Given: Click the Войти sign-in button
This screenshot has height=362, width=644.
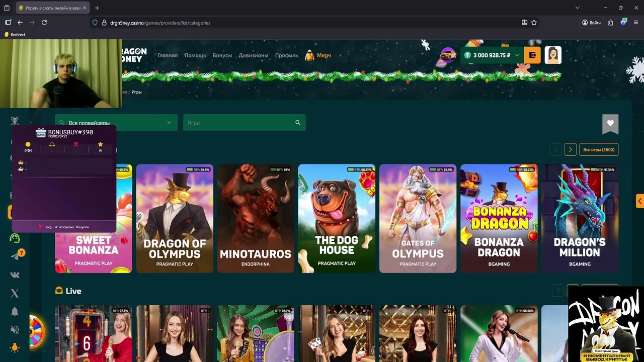Looking at the screenshot, I should tap(591, 23).
